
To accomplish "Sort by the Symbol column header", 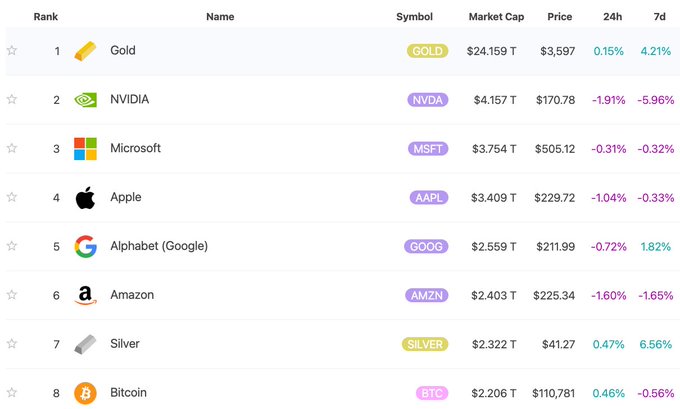I will 414,16.
